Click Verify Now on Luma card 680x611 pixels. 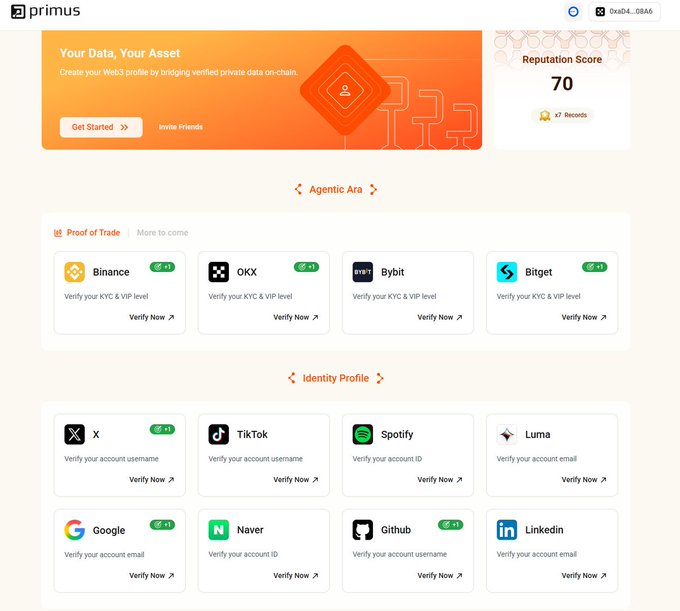pos(584,480)
